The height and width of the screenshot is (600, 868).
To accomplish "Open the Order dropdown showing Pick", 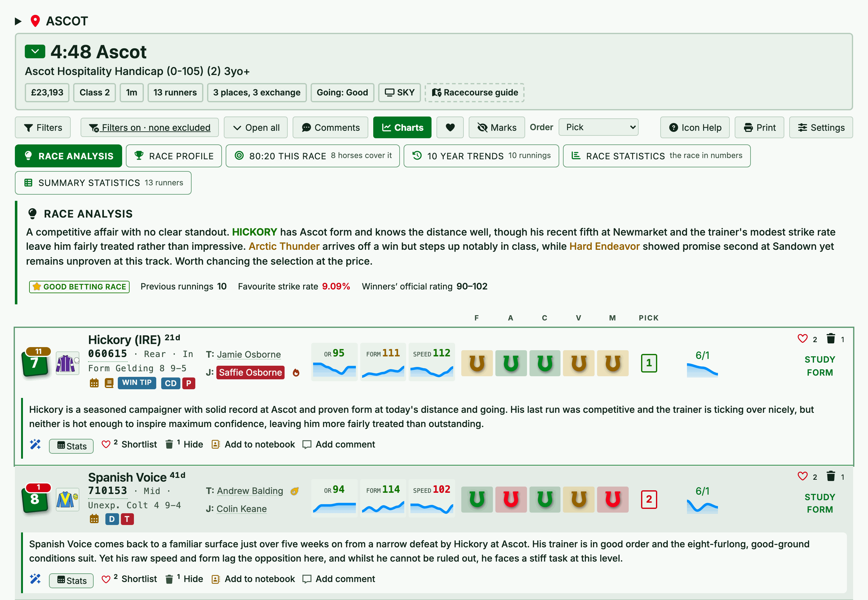I will [x=599, y=127].
